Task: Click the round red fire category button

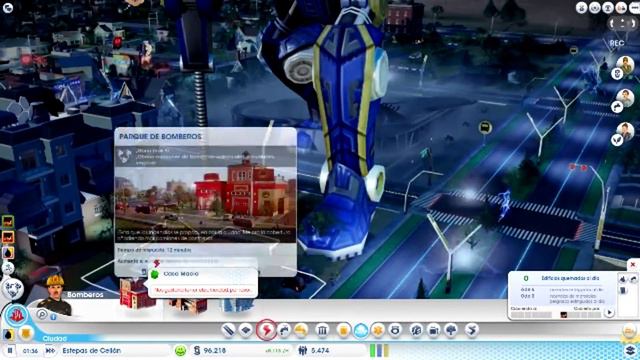Action: [x=17, y=316]
